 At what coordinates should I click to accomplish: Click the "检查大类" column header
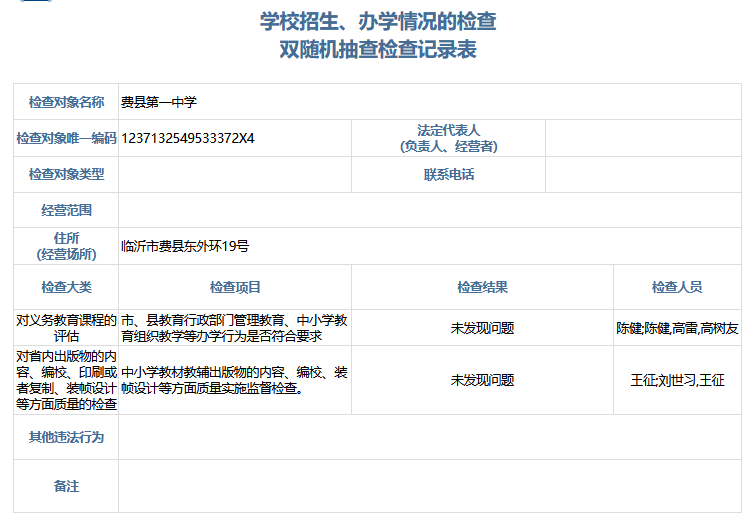(66, 287)
